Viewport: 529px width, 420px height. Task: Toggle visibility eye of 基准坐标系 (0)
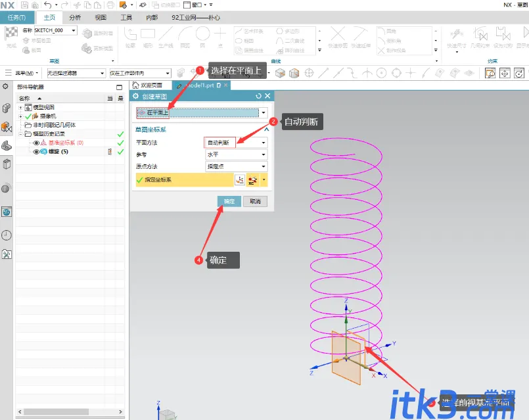pos(36,143)
